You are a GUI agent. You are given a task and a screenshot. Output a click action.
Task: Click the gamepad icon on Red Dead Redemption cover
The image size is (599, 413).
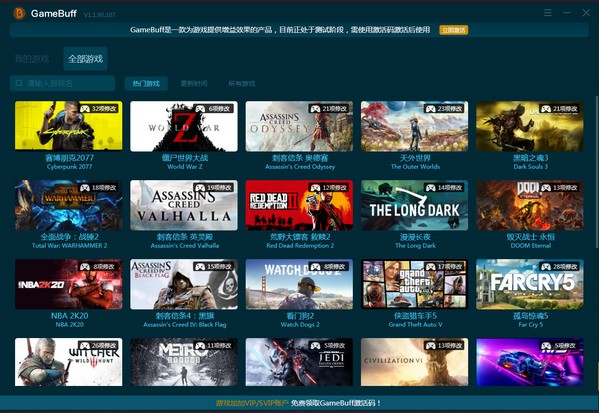(x=316, y=188)
